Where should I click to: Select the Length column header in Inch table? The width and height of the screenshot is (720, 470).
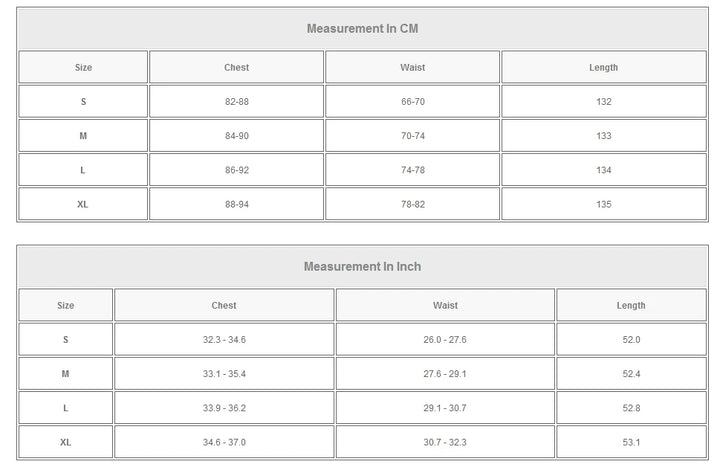click(631, 306)
